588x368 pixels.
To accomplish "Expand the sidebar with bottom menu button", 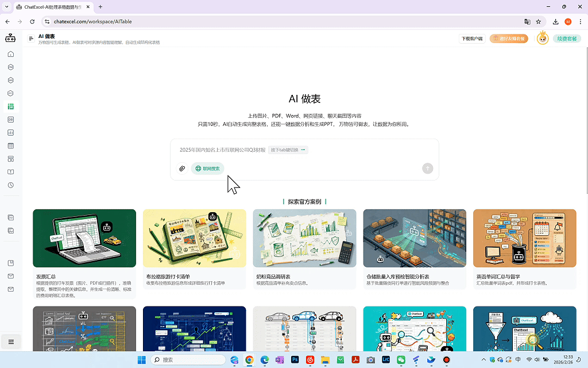I will pos(11,342).
